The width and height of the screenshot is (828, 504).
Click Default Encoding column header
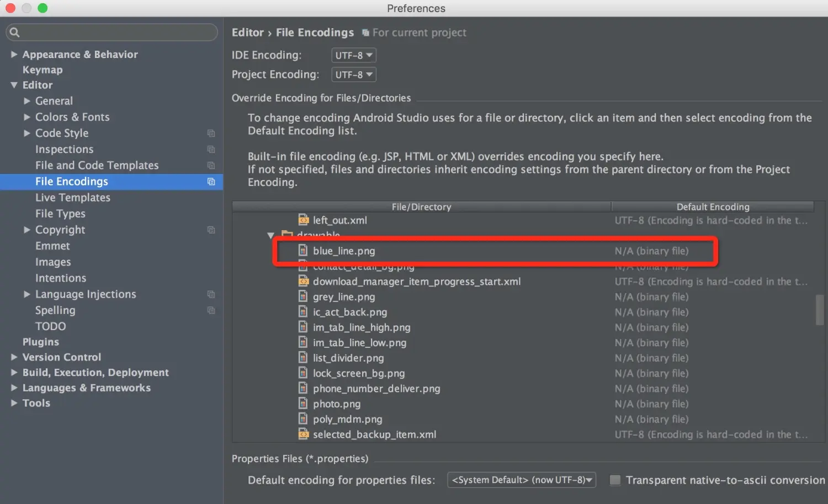713,207
